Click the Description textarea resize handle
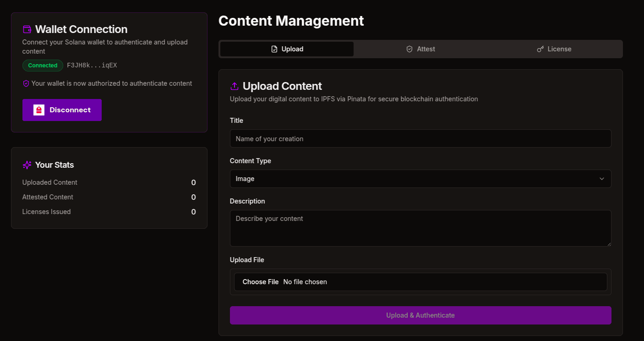Image resolution: width=644 pixels, height=341 pixels. click(609, 244)
